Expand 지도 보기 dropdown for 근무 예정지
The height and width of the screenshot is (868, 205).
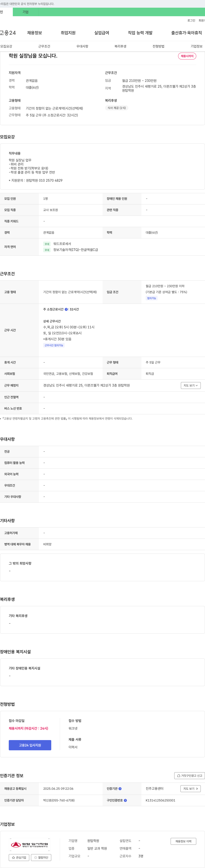pyautogui.click(x=191, y=385)
